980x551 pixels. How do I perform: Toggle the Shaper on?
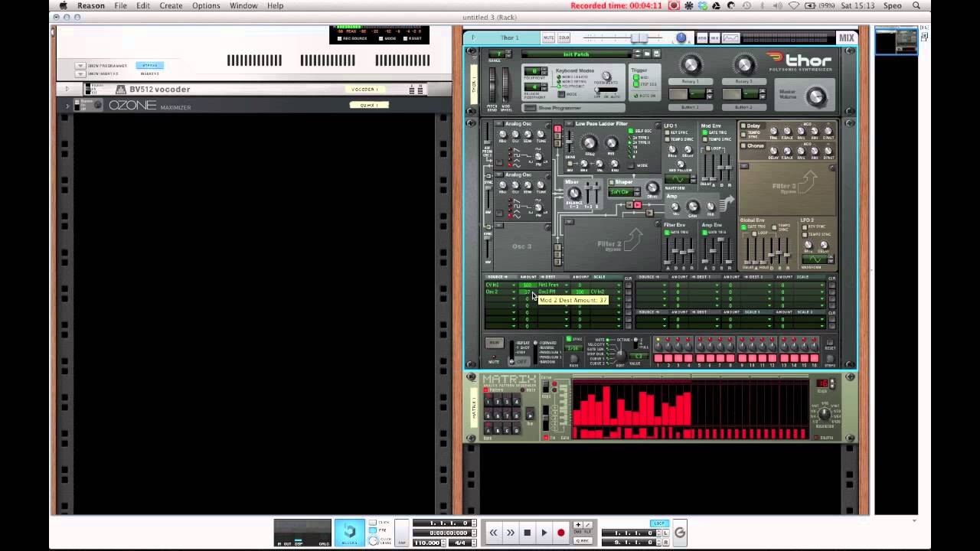[611, 182]
